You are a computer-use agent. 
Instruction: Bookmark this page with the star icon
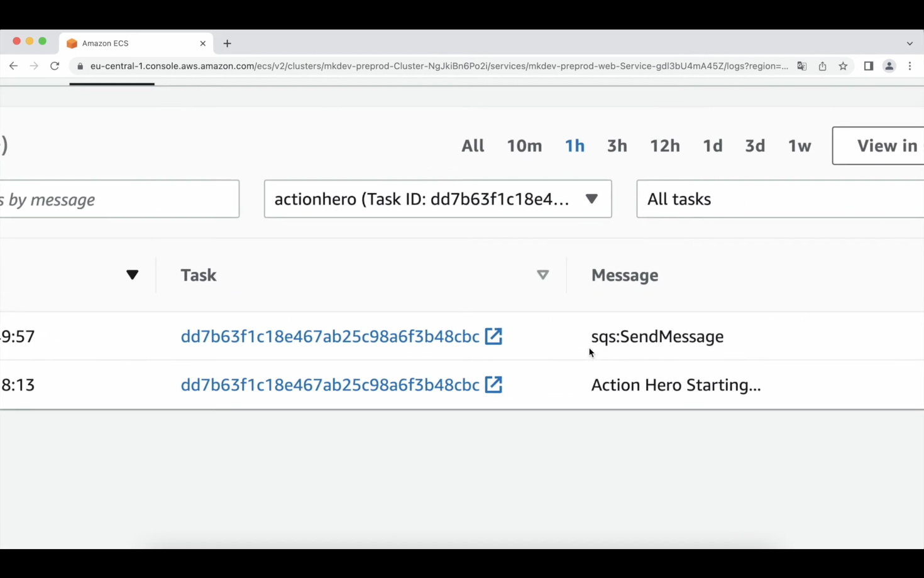(843, 66)
